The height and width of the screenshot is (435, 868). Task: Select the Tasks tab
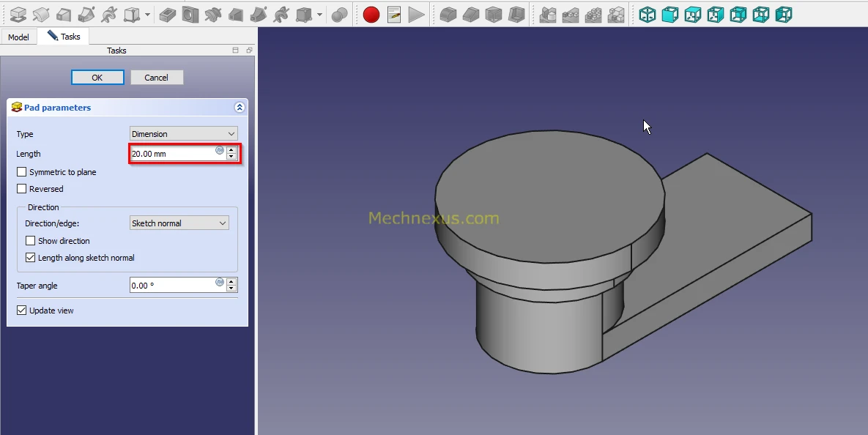point(64,37)
